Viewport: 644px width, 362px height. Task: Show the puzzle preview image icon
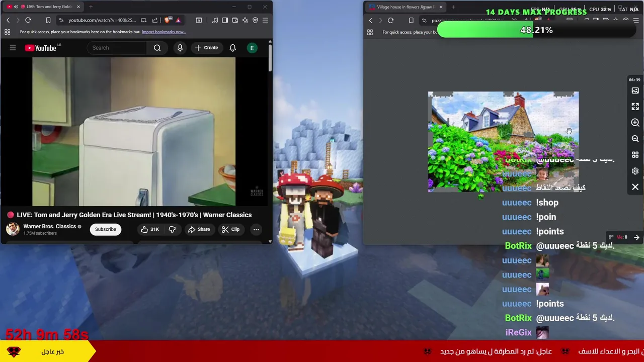pos(635,90)
